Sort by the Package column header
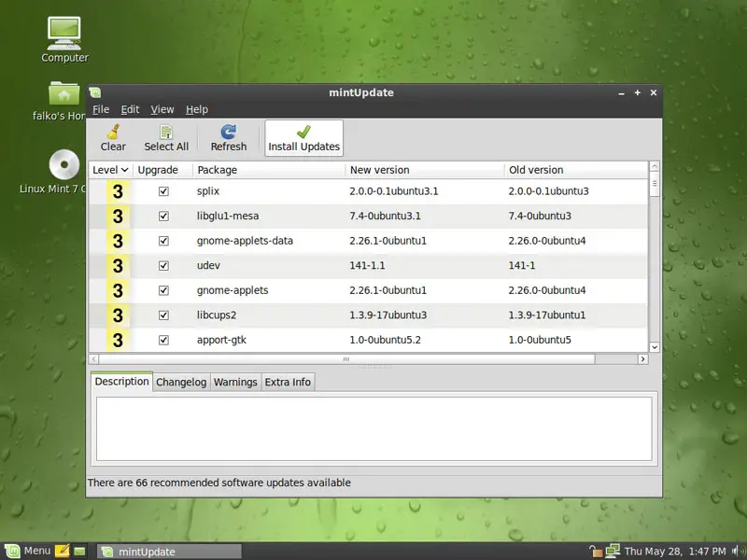The image size is (747, 560). click(x=269, y=170)
